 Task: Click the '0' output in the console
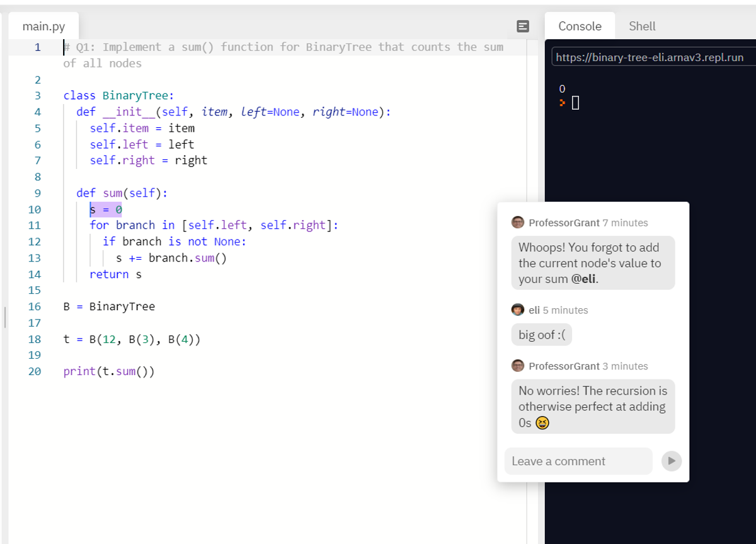tap(561, 88)
